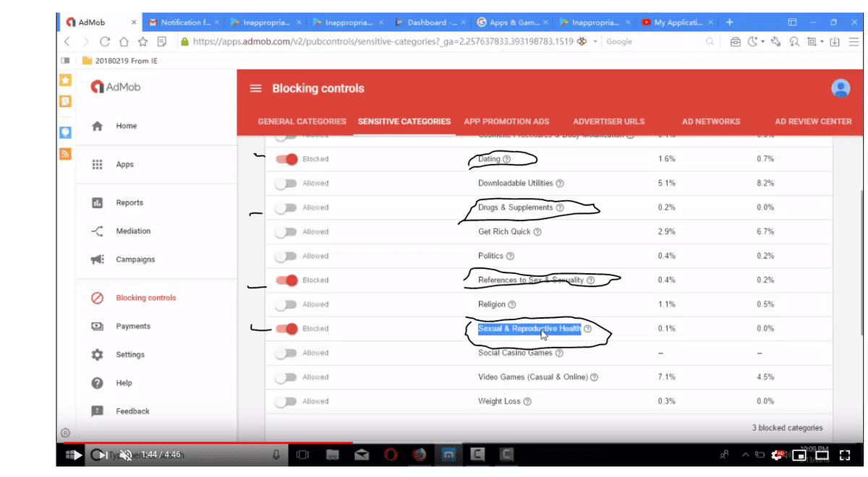Click the help icon beside Dating
This screenshot has height=477, width=868.
(x=506, y=159)
